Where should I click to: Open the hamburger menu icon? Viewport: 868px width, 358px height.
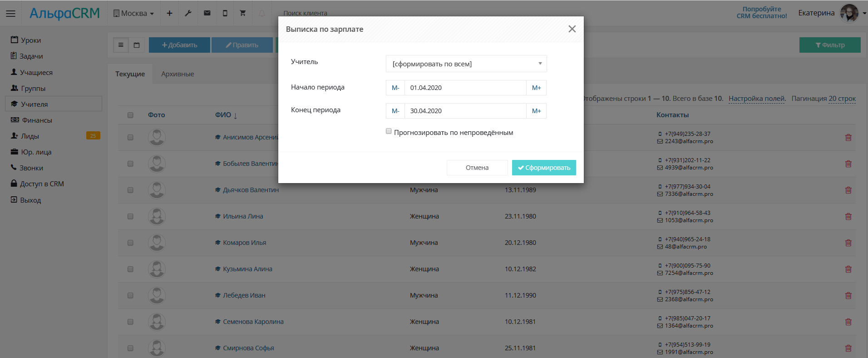10,14
